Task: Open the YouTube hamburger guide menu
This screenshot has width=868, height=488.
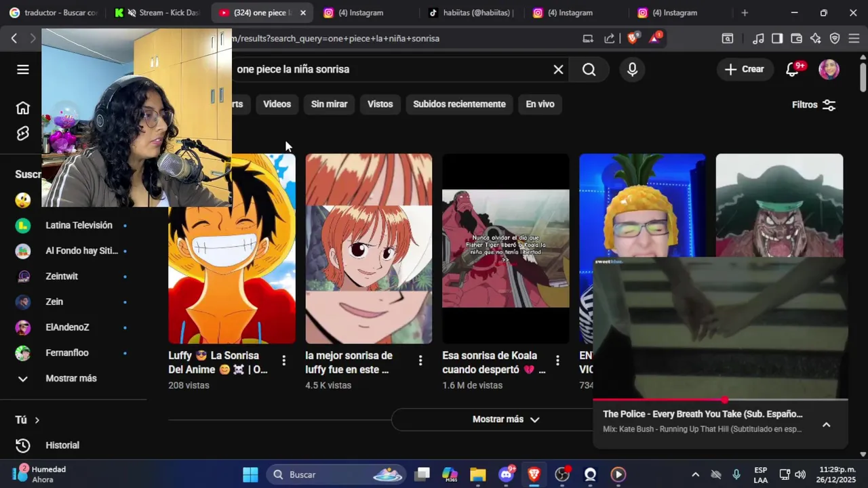Action: tap(23, 69)
